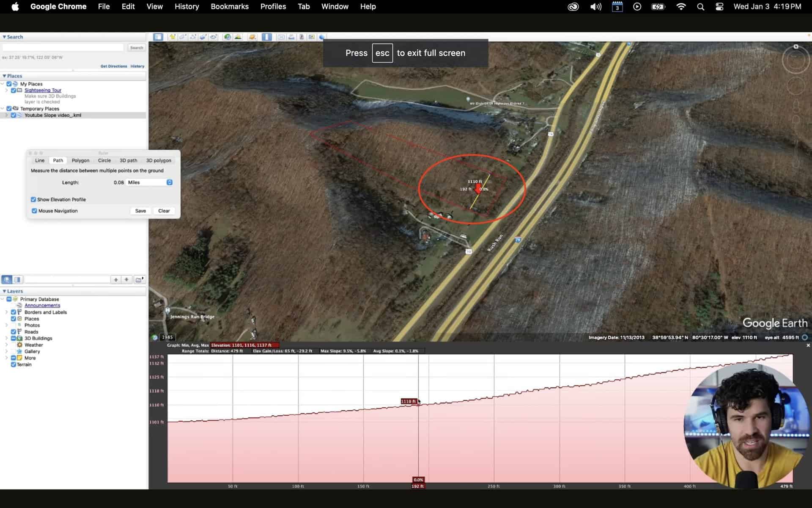
Task: Show historical imagery with clock icon
Action: tap(228, 37)
